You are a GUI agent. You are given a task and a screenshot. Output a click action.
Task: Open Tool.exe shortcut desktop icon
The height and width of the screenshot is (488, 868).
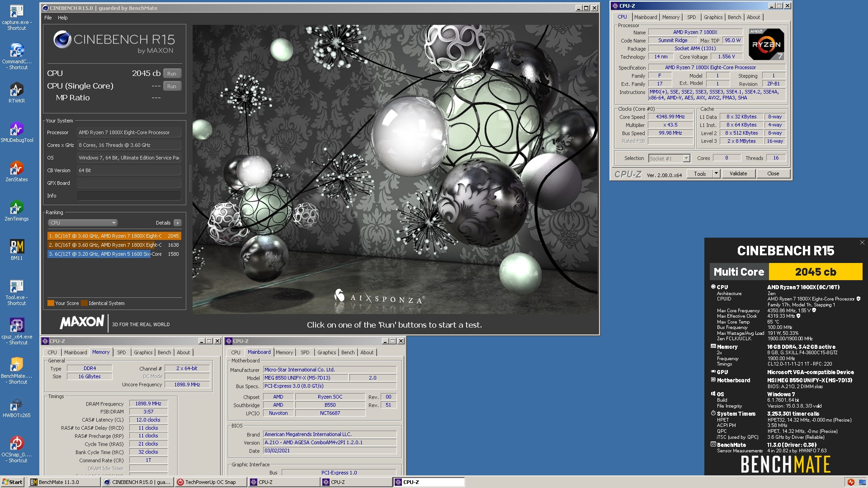pyautogui.click(x=17, y=293)
